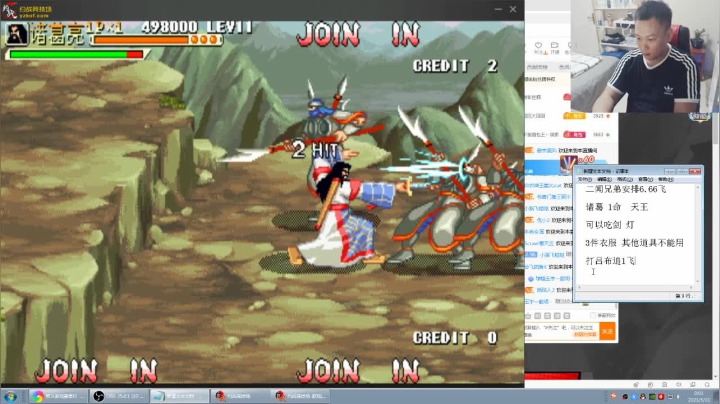720x404 pixels.
Task: Open the 格式(O) menu in Notepad
Action: [x=624, y=179]
